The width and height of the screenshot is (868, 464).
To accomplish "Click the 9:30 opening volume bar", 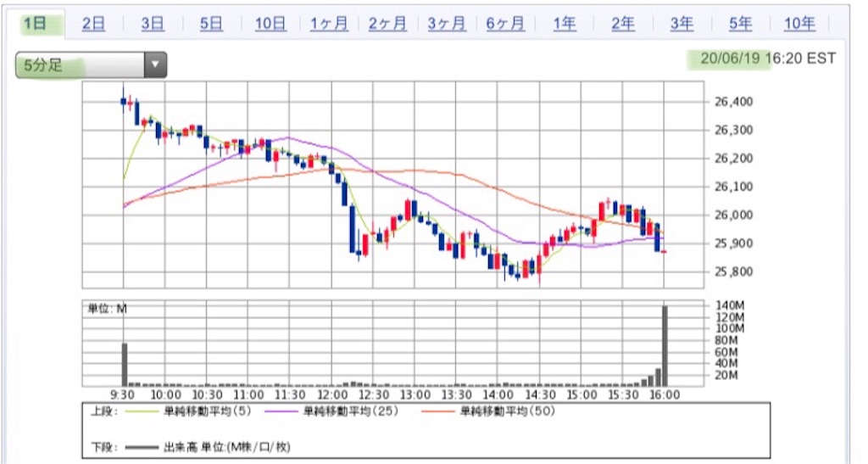I will (125, 365).
